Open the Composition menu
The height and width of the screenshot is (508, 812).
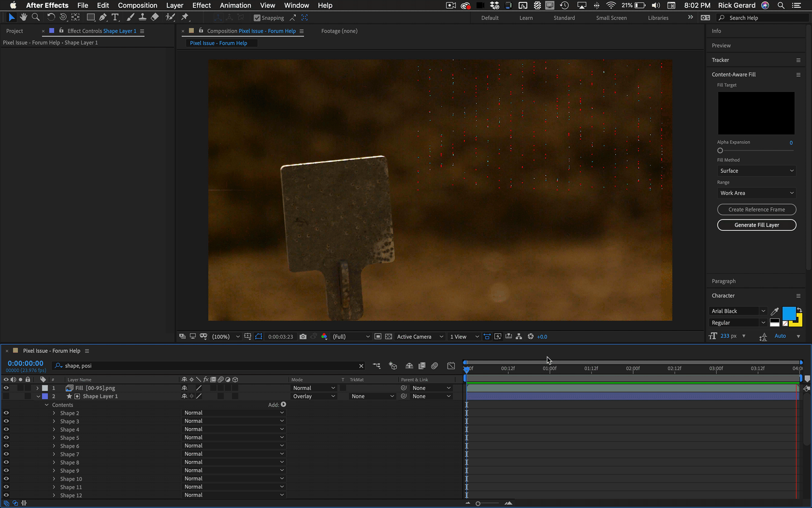coord(137,5)
